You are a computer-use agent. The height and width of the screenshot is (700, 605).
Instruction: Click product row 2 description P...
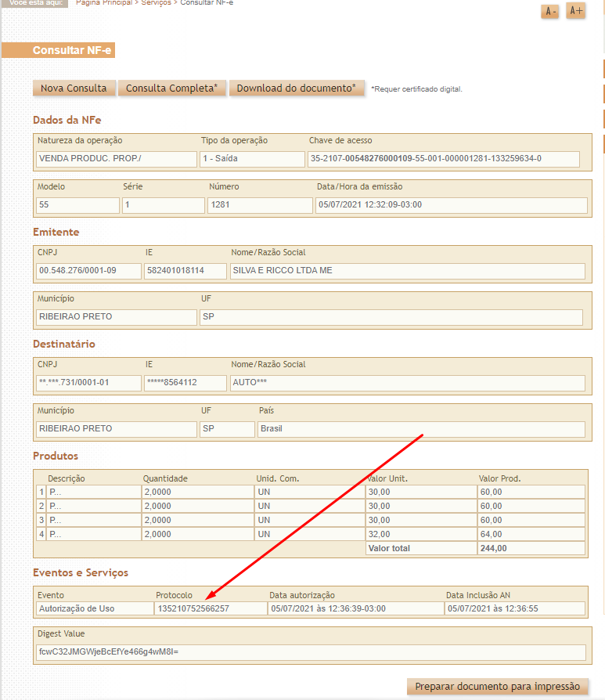pyautogui.click(x=94, y=507)
